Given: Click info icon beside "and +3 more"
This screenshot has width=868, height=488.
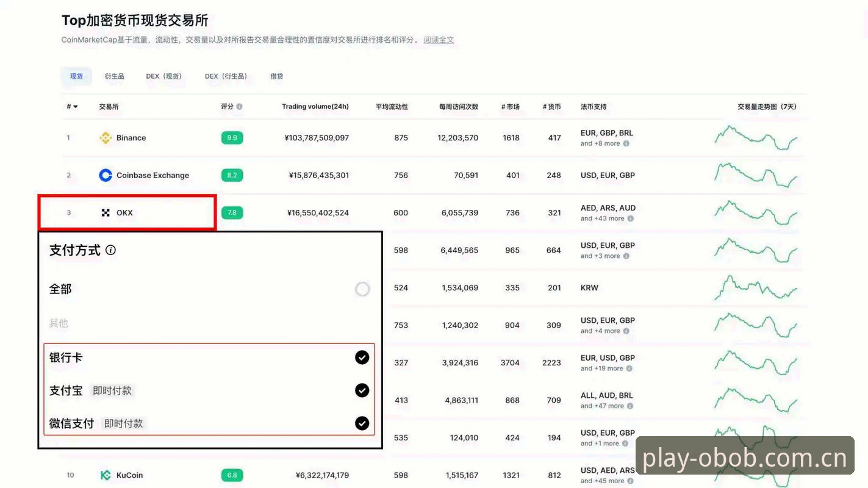Looking at the screenshot, I should (x=626, y=256).
